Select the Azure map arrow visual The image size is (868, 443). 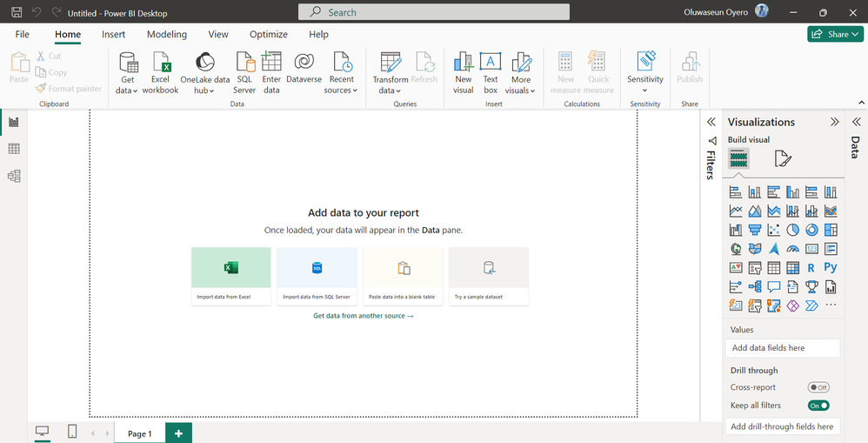click(x=774, y=249)
